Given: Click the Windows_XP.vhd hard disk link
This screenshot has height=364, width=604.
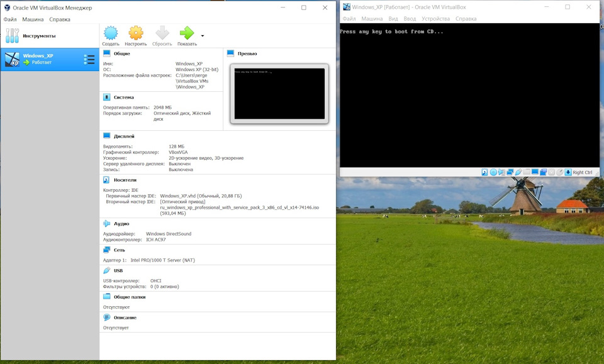Looking at the screenshot, I should (201, 196).
